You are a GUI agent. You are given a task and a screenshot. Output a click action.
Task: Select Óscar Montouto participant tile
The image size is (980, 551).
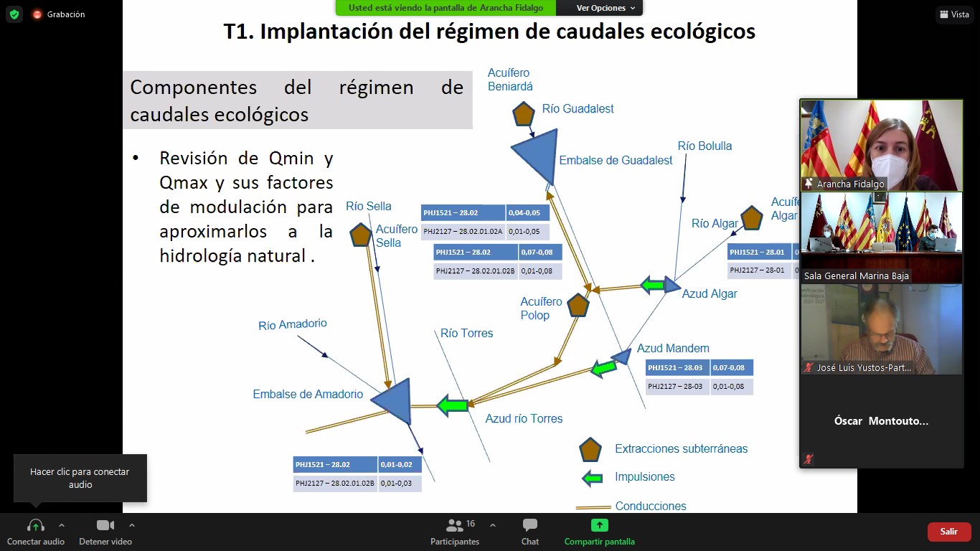[882, 421]
